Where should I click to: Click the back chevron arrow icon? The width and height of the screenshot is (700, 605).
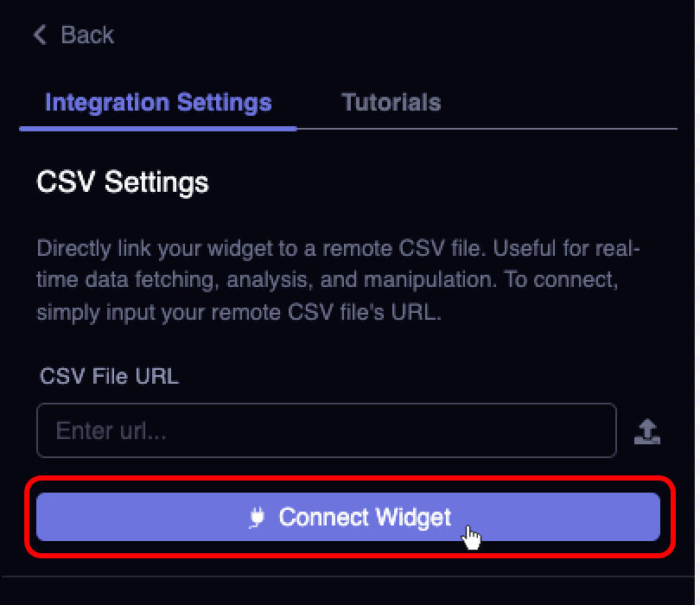40,35
